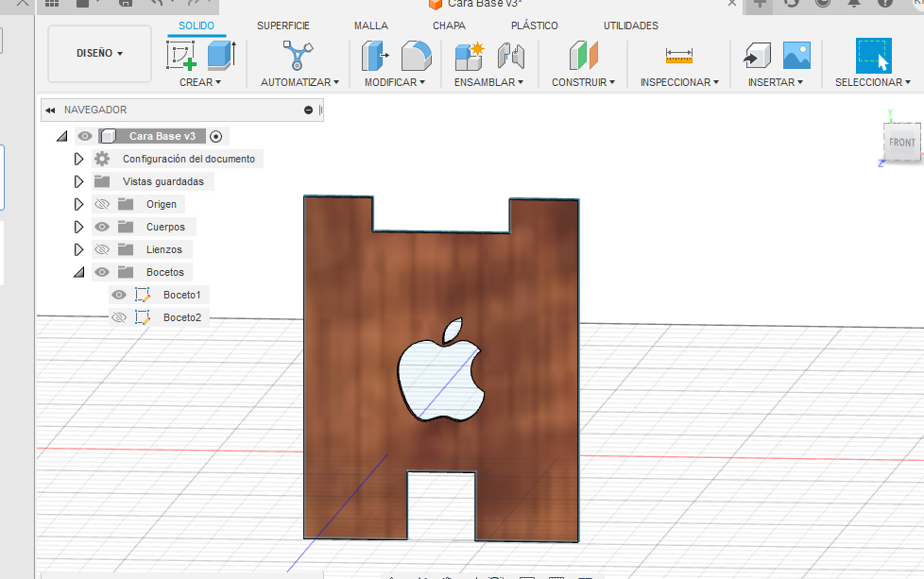Click the Lienzos folder icon
The height and width of the screenshot is (579, 924).
(125, 249)
